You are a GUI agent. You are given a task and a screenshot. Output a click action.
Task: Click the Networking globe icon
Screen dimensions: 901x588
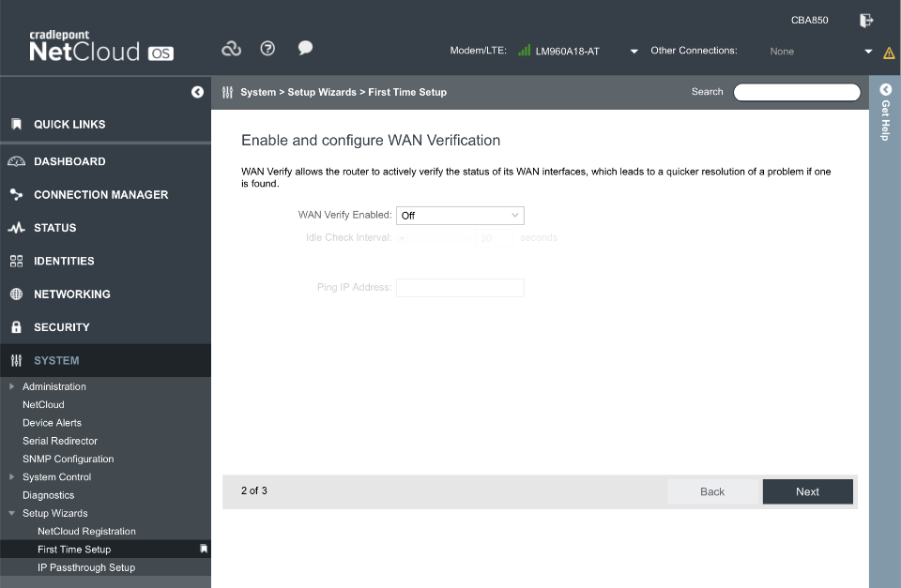16,294
